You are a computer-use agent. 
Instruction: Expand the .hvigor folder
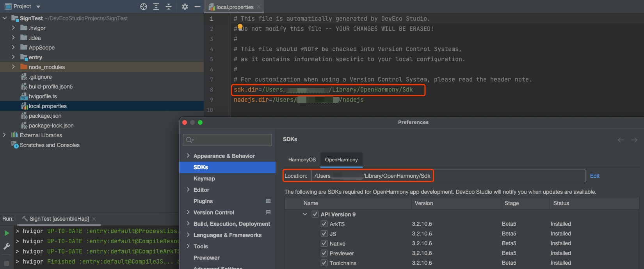[x=13, y=28]
